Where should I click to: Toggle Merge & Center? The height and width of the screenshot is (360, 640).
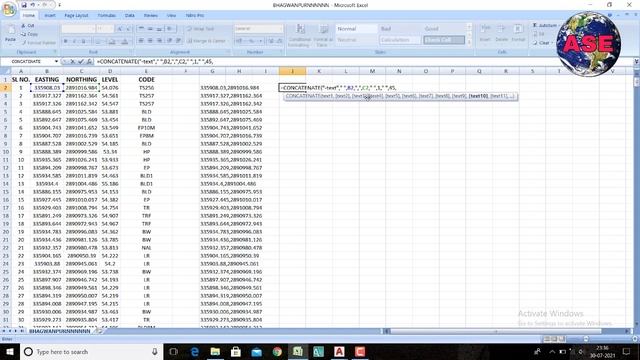coord(207,41)
